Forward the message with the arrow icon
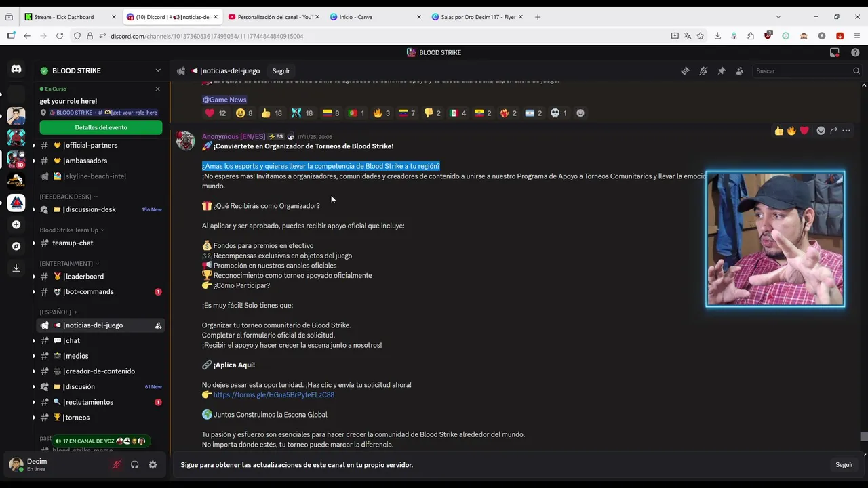Viewport: 868px width, 488px height. tap(833, 131)
